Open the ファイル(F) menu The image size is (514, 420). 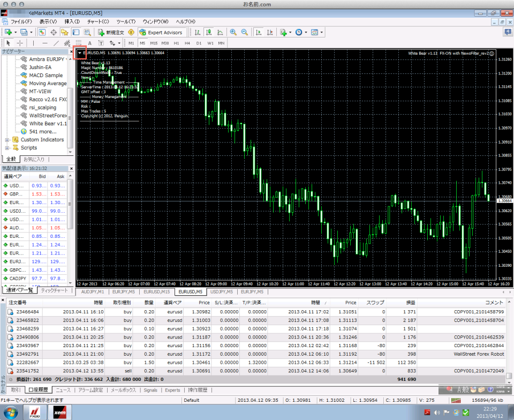click(21, 21)
